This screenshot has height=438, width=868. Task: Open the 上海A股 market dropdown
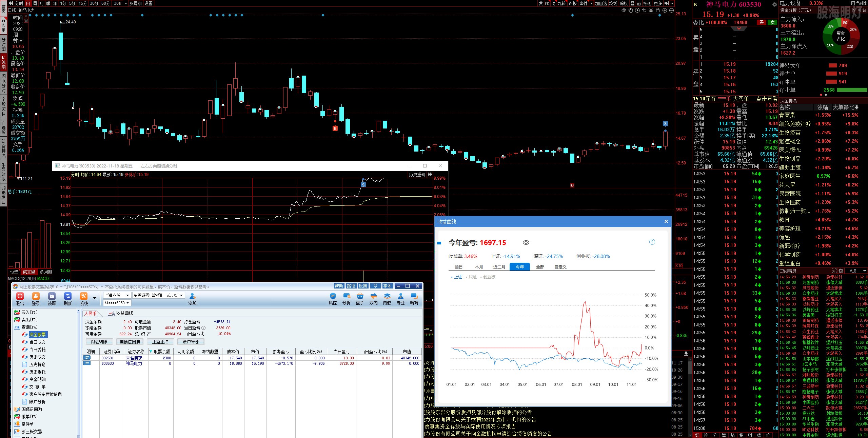[117, 295]
